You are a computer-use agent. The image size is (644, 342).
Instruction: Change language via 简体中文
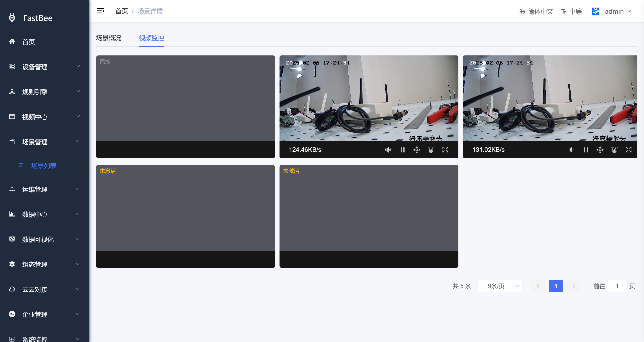[x=540, y=11]
